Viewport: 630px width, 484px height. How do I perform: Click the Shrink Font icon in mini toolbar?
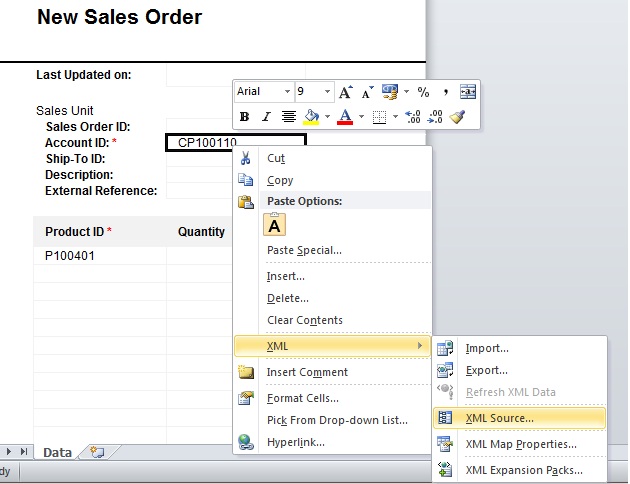[x=367, y=92]
